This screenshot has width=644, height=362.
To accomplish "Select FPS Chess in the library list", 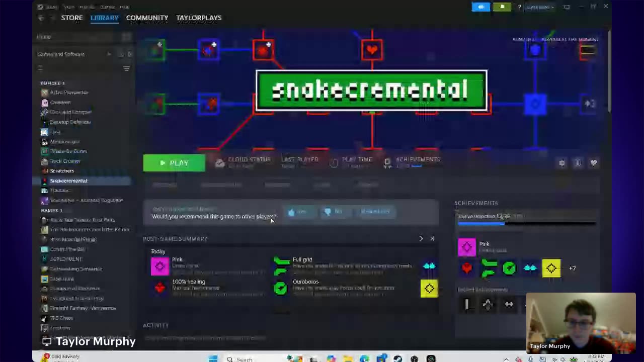I will tap(61, 318).
